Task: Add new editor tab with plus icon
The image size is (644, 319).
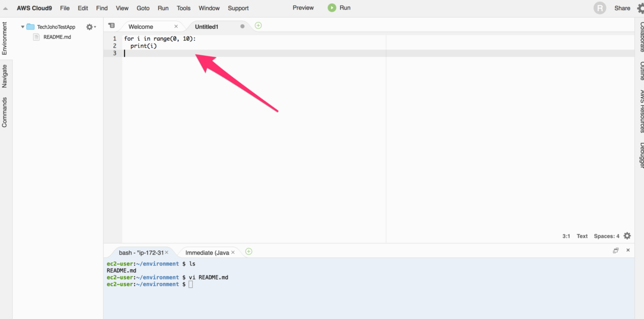Action: pos(258,26)
